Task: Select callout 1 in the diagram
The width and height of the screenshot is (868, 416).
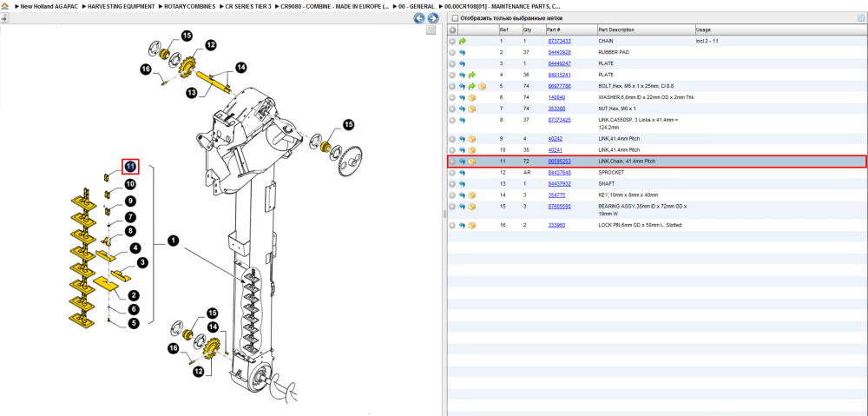Action: click(174, 241)
